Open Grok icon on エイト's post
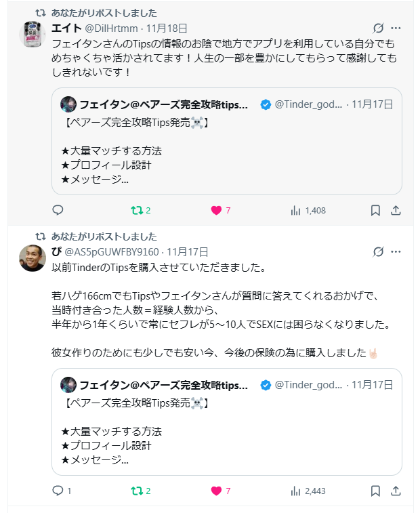Screen dimensions: 420x513 coord(379,28)
